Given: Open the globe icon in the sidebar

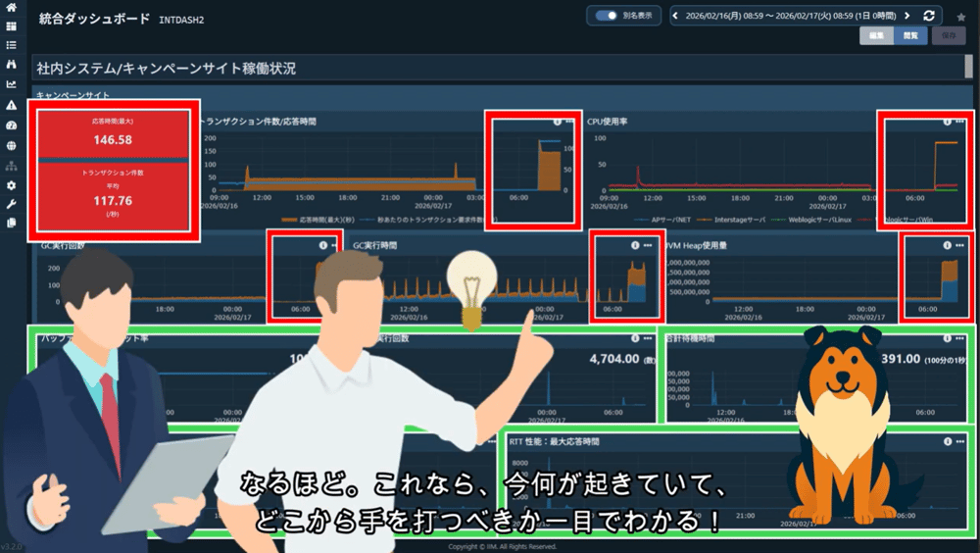Looking at the screenshot, I should tap(11, 146).
